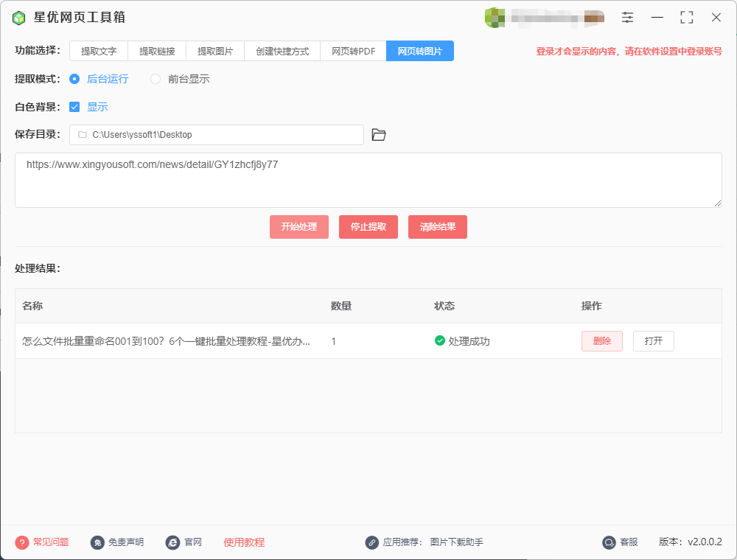This screenshot has width=737, height=560.
Task: Browse save directory with folder icon
Action: point(378,134)
